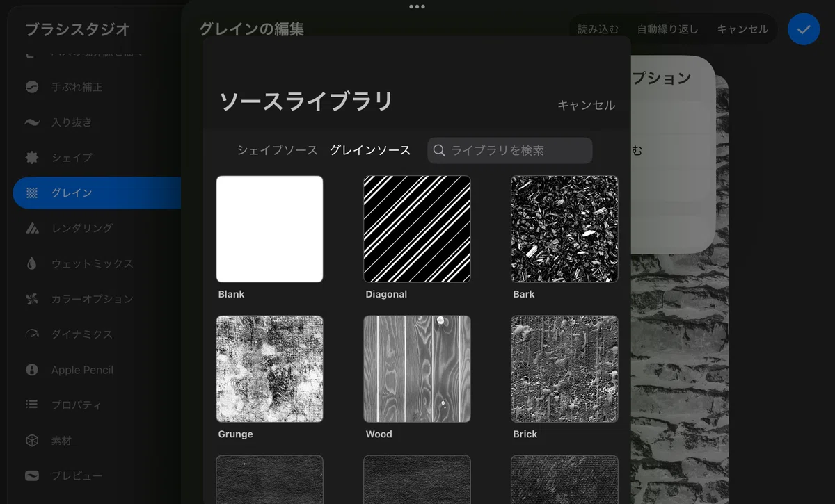Select the Stabilization (手ぶれ補正) icon in sidebar
Image resolution: width=835 pixels, height=504 pixels.
pyautogui.click(x=32, y=87)
